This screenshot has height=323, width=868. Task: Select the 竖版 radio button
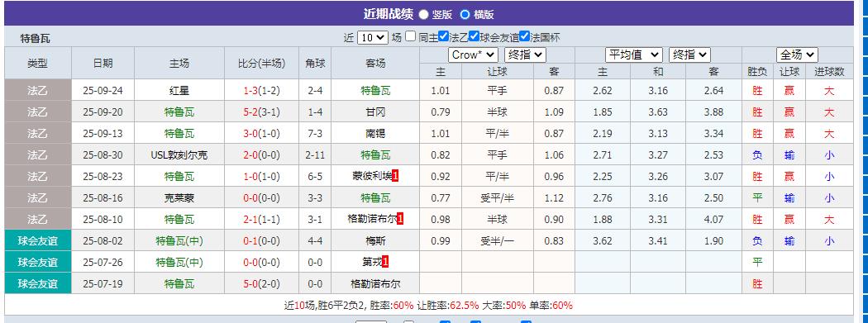(423, 14)
